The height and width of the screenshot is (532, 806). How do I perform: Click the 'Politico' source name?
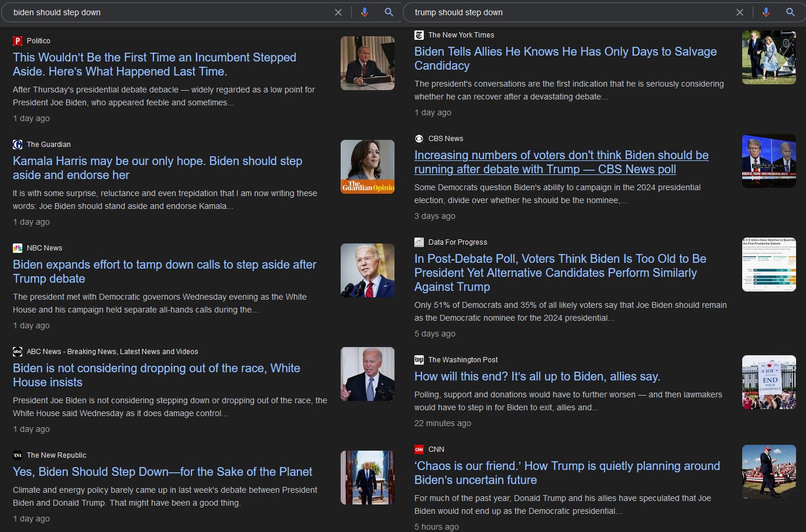click(x=39, y=41)
